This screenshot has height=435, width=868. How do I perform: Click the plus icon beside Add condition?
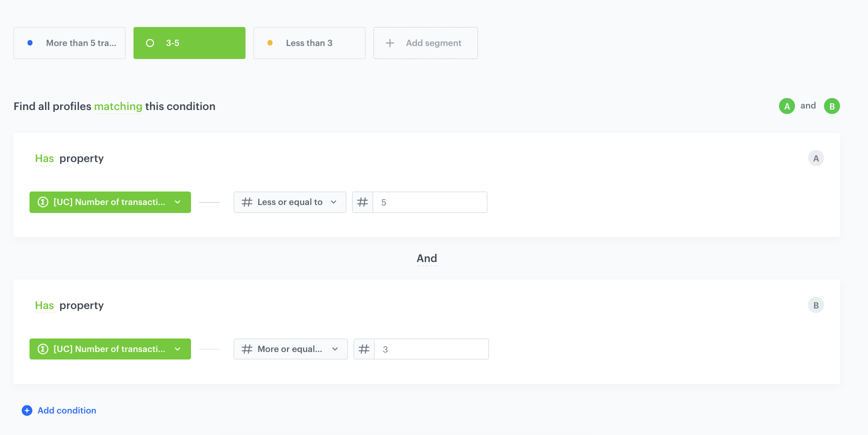tap(27, 410)
